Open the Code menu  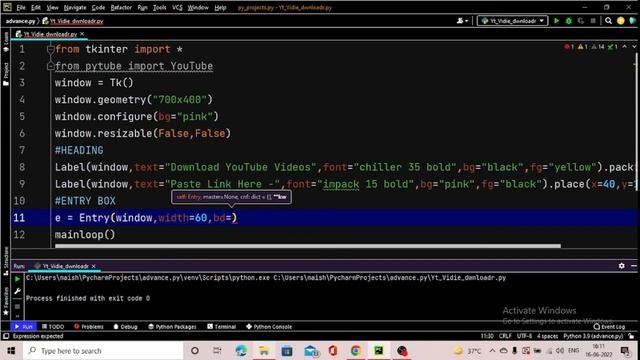[x=98, y=7]
